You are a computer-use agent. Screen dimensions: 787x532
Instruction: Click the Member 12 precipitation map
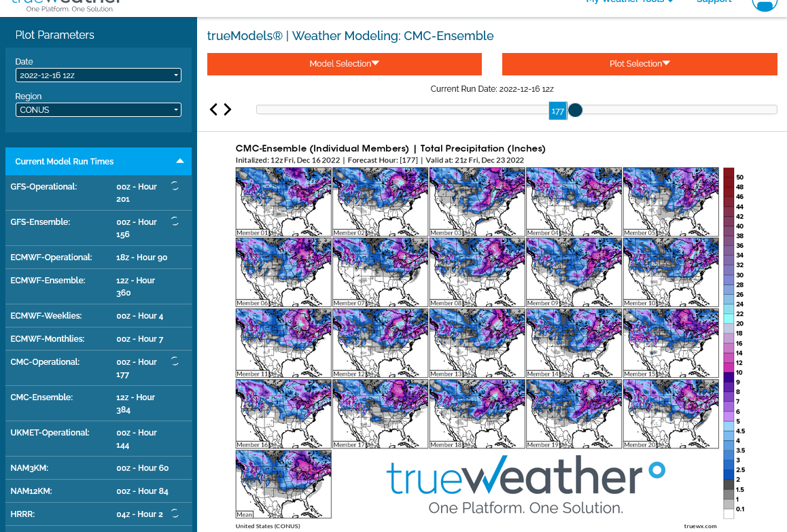click(x=381, y=343)
